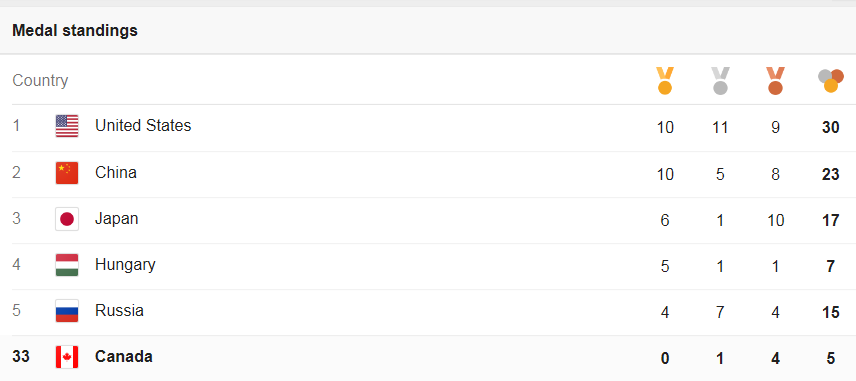Click the Russia flag icon
The image size is (856, 381).
click(x=67, y=311)
